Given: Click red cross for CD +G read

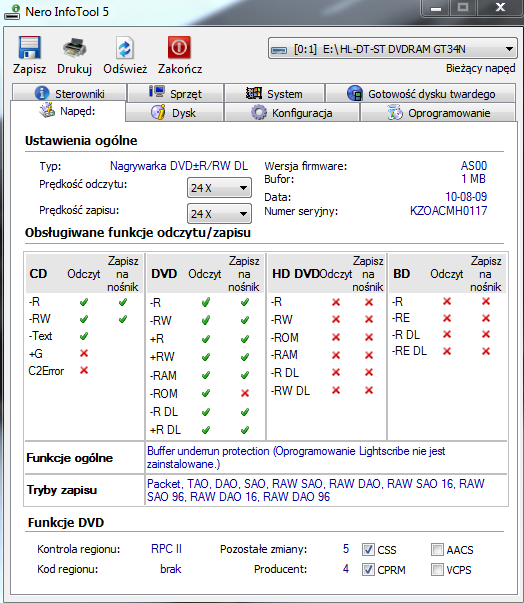Looking at the screenshot, I should tap(84, 353).
